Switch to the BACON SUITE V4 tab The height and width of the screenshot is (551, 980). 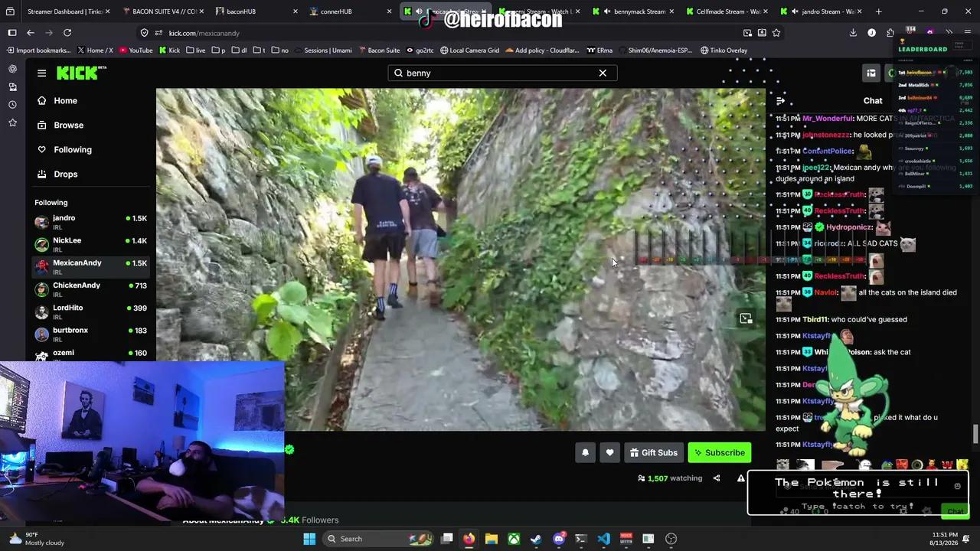162,11
